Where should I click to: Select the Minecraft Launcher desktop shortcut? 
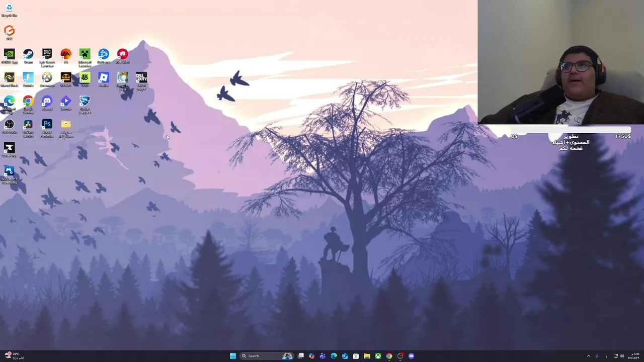(x=85, y=58)
